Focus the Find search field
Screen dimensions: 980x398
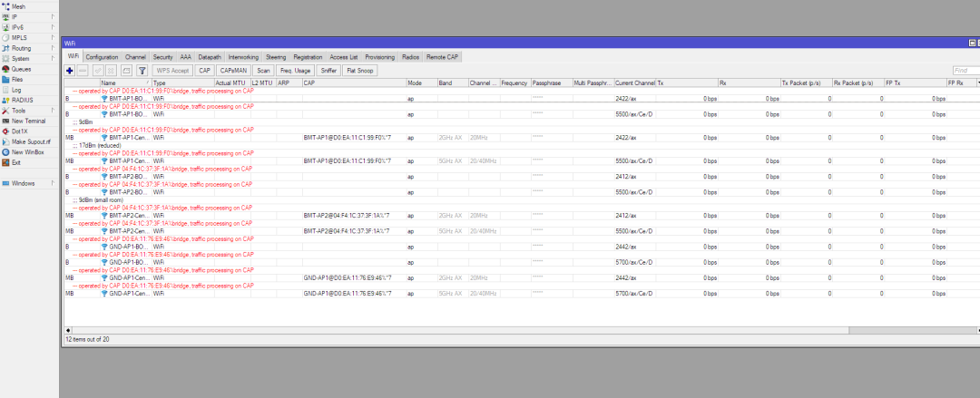(x=966, y=71)
